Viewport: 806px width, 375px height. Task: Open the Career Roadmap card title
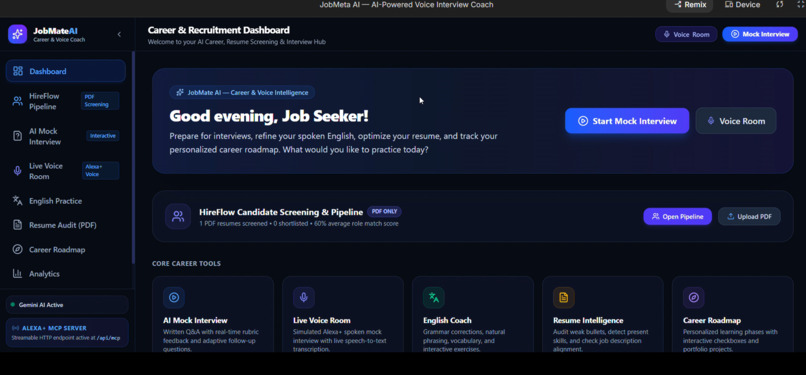click(712, 321)
